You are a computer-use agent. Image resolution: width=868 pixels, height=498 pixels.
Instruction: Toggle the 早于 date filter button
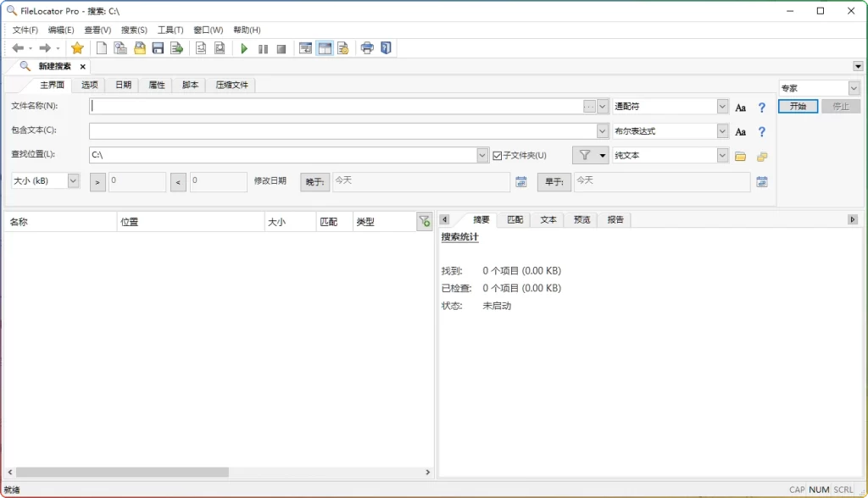tap(553, 181)
